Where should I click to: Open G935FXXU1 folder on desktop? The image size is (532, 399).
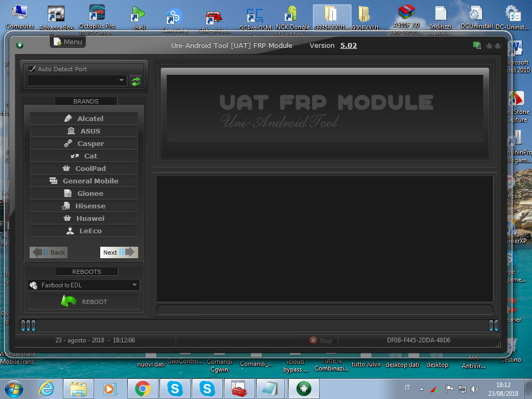tap(331, 18)
